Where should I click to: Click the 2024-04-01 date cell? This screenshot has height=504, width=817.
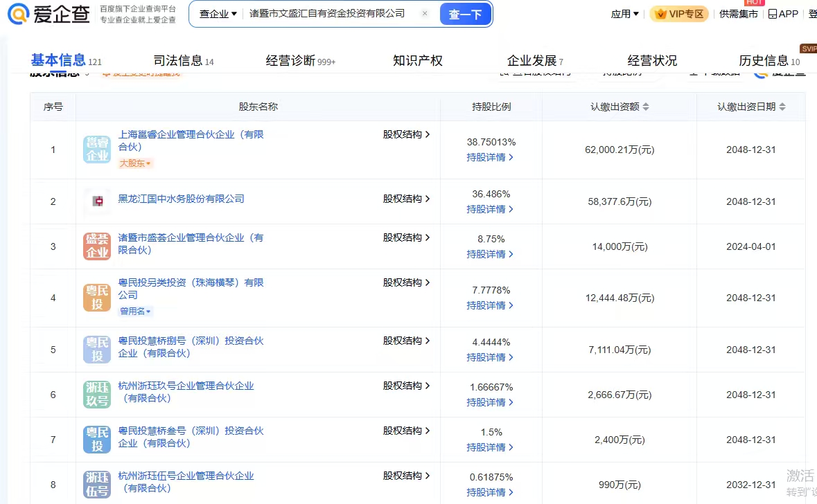tap(751, 246)
